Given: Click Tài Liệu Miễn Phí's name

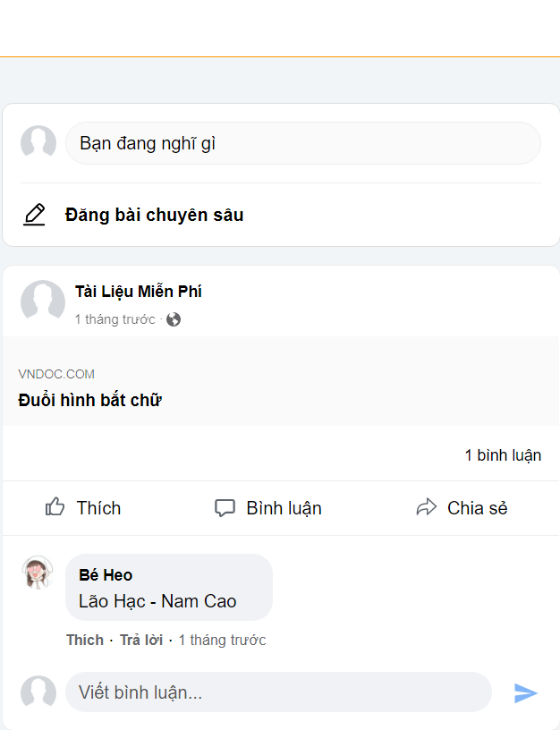Looking at the screenshot, I should pyautogui.click(x=138, y=291).
